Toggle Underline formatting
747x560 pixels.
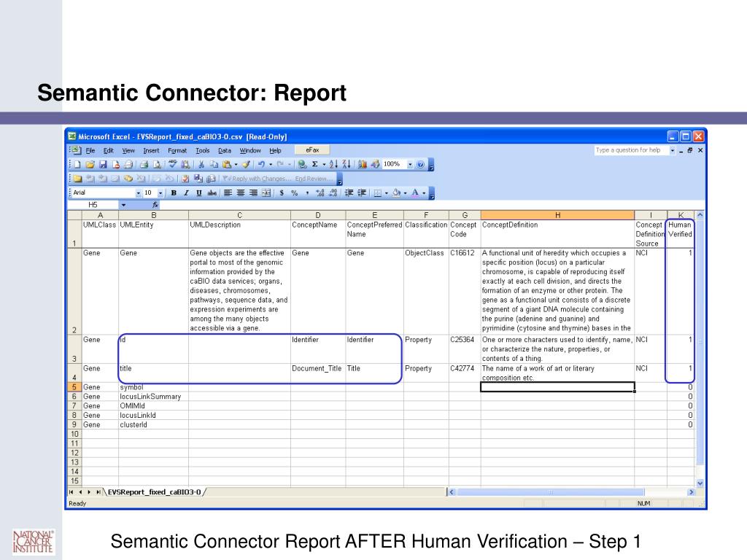199,192
